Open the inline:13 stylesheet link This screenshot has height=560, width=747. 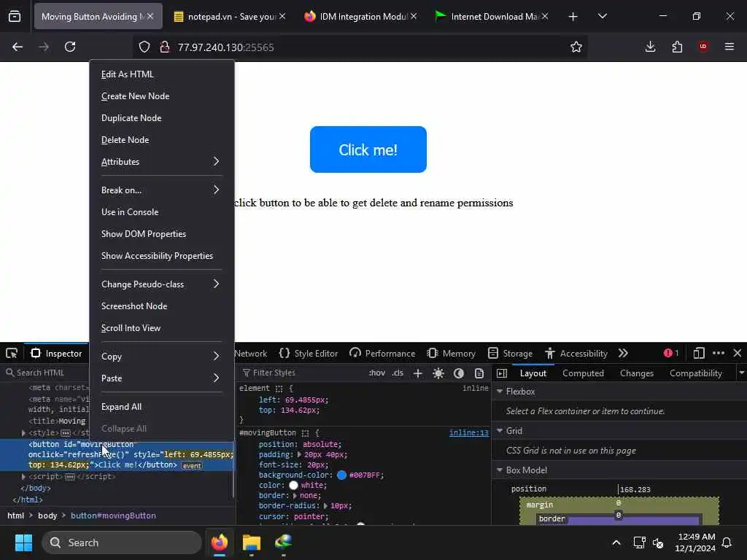pos(469,433)
